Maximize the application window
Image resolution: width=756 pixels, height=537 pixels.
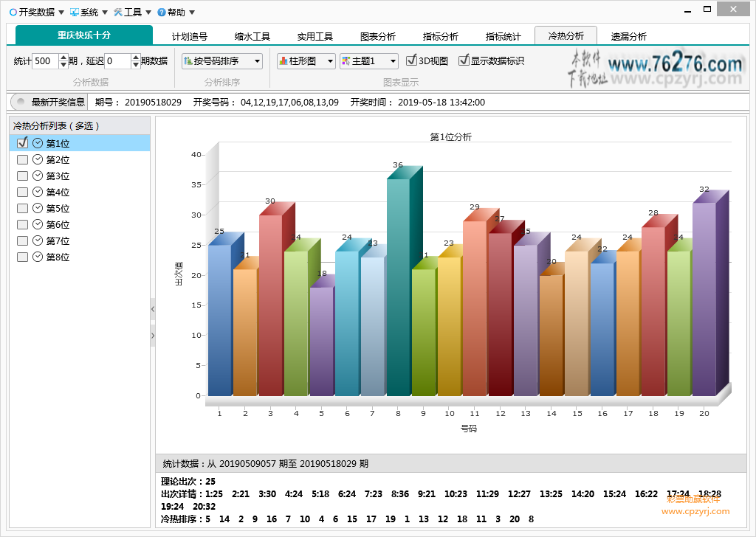coord(707,9)
